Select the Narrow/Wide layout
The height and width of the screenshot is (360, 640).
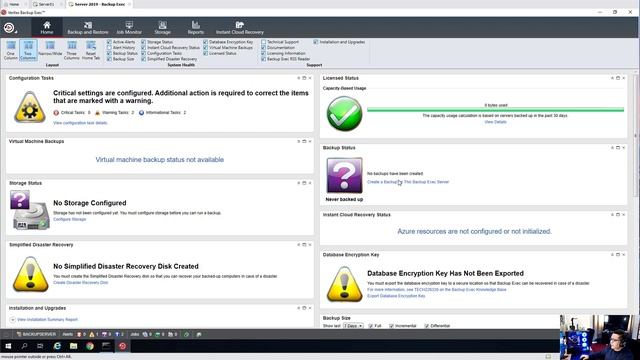(50, 49)
